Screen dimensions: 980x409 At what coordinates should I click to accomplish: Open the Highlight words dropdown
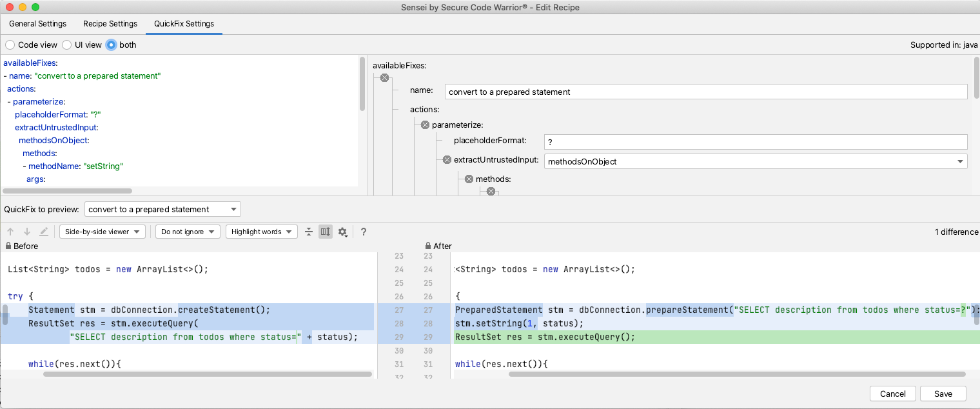click(261, 232)
